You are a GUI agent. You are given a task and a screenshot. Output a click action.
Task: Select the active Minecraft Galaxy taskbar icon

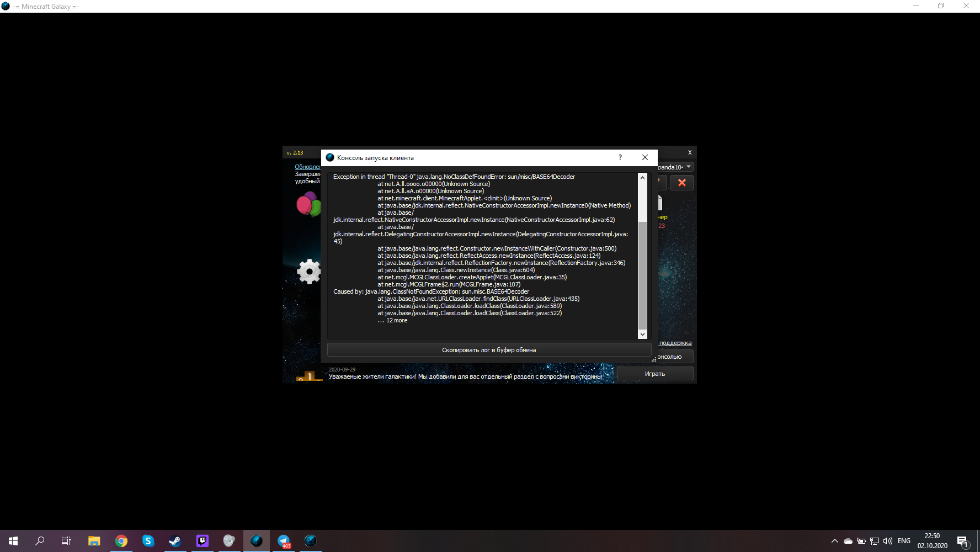[x=257, y=541]
